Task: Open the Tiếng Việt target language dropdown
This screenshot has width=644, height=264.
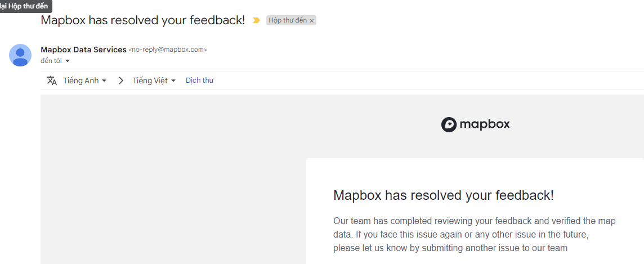Action: pos(154,80)
